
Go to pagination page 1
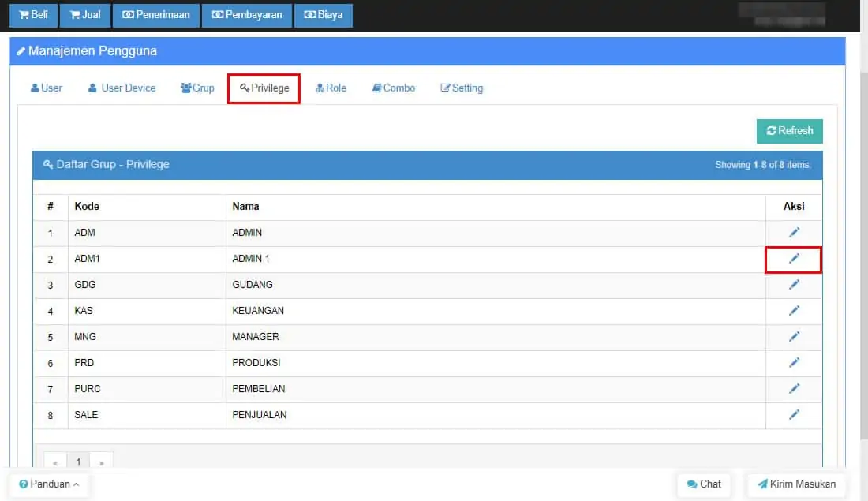pos(79,462)
